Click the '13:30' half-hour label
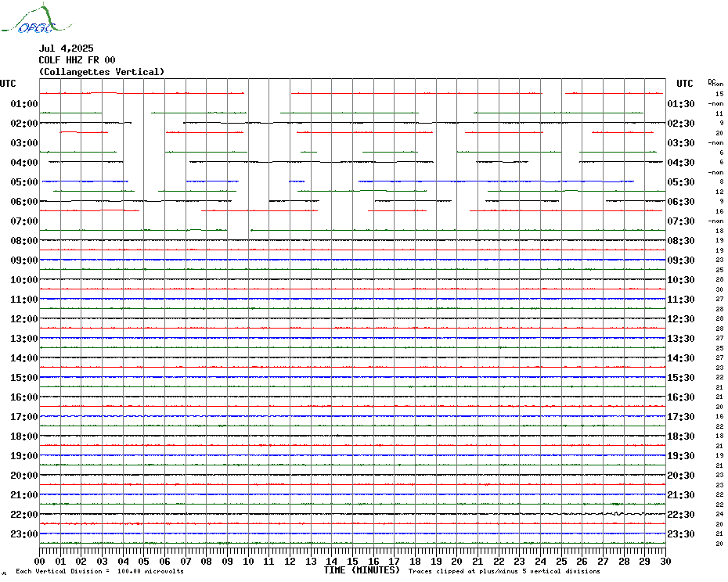The height and width of the screenshot is (582, 728). (681, 339)
